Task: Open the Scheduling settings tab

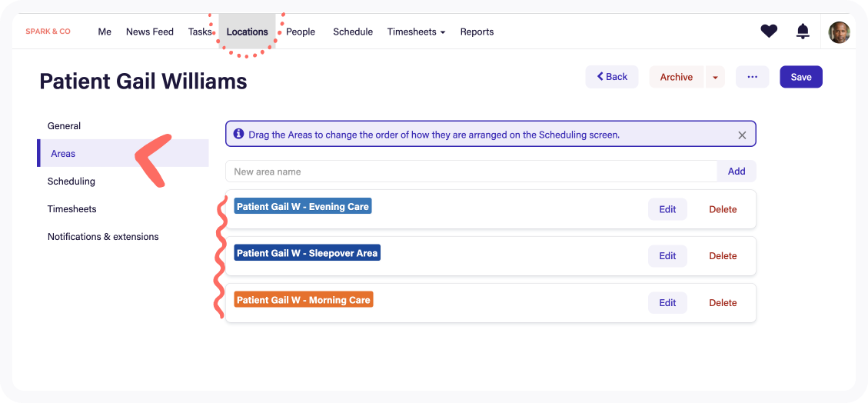Action: click(72, 182)
